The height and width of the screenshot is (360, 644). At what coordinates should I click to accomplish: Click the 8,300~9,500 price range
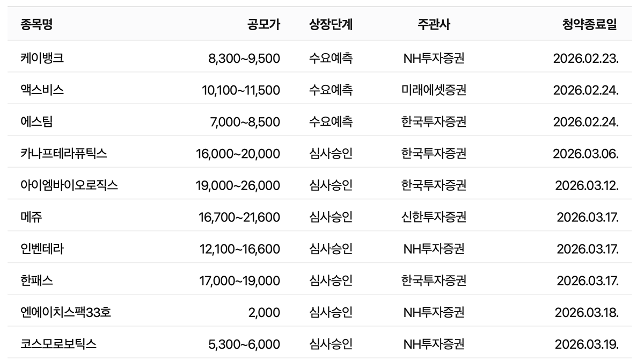[244, 58]
